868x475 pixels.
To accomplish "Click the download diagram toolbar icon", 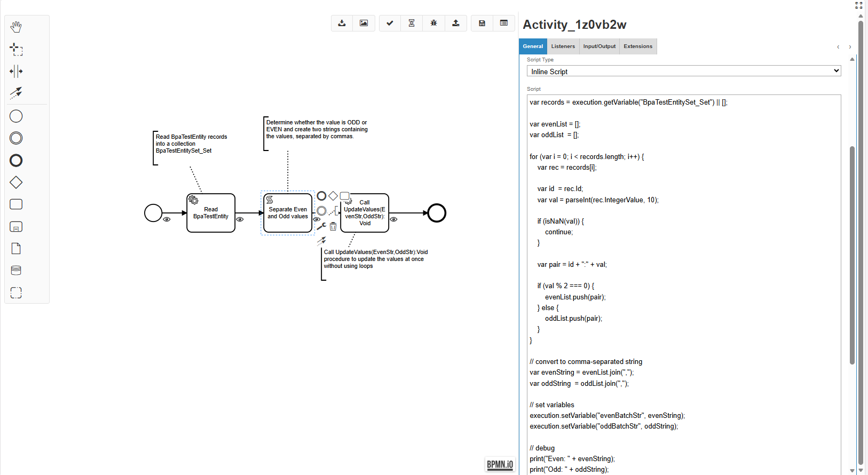I will [x=342, y=23].
